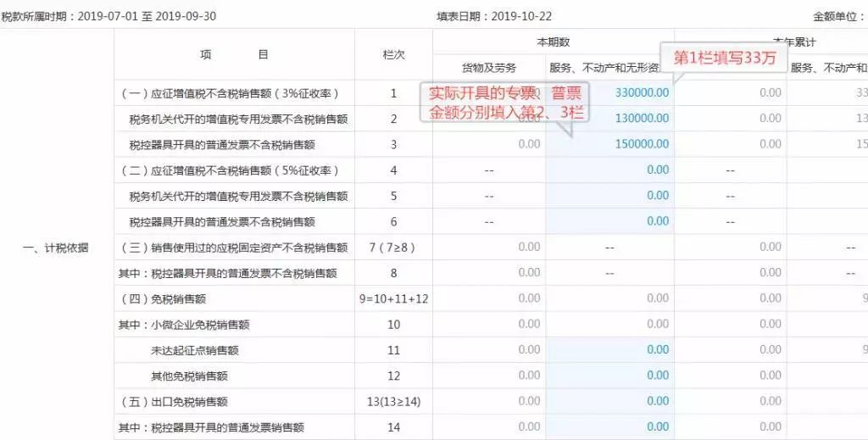Click the 7（7≥8） column number
Image resolution: width=868 pixels, height=440 pixels.
pyautogui.click(x=392, y=248)
